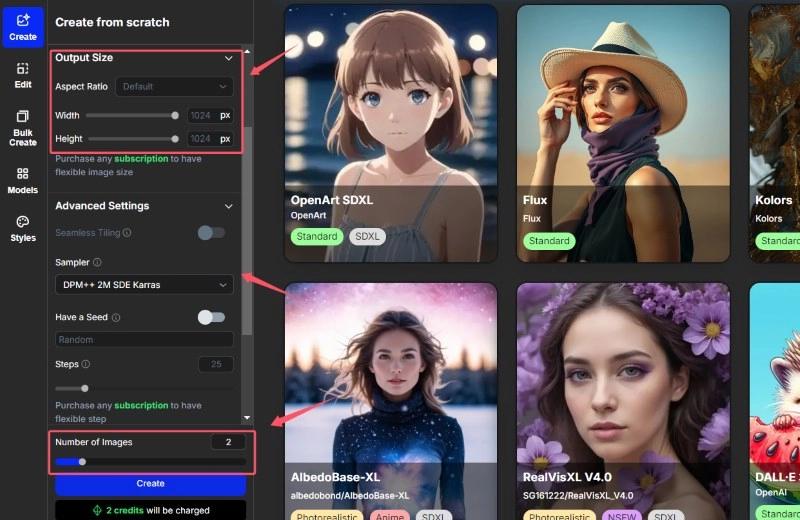The height and width of the screenshot is (520, 800).
Task: Click the Number of Images slider
Action: pyautogui.click(x=150, y=462)
